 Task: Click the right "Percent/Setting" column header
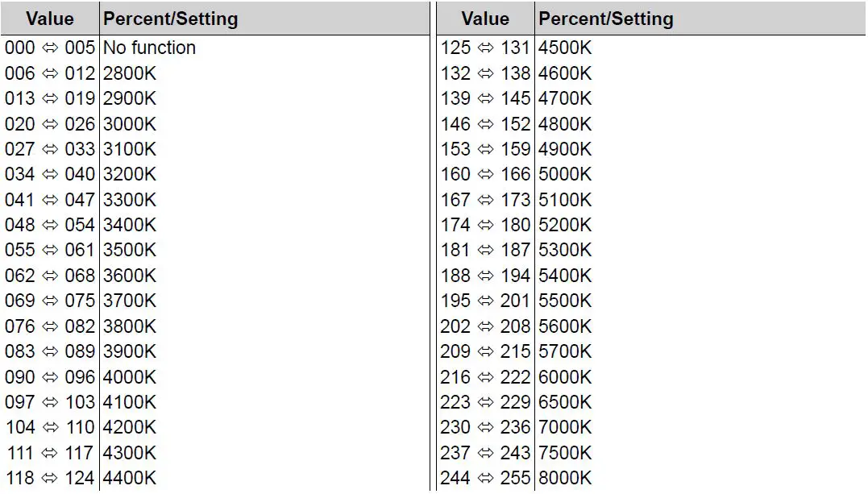[606, 19]
